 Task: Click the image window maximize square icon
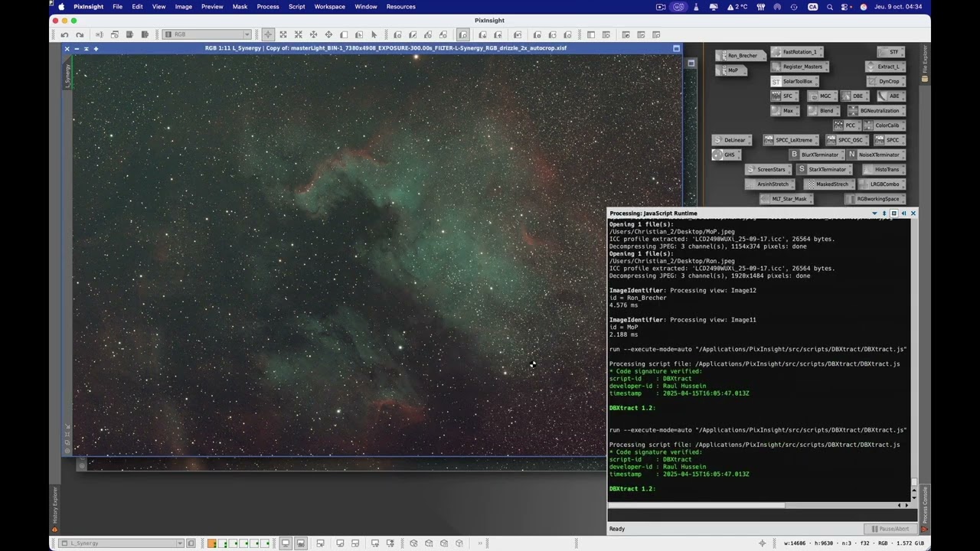[x=676, y=48]
